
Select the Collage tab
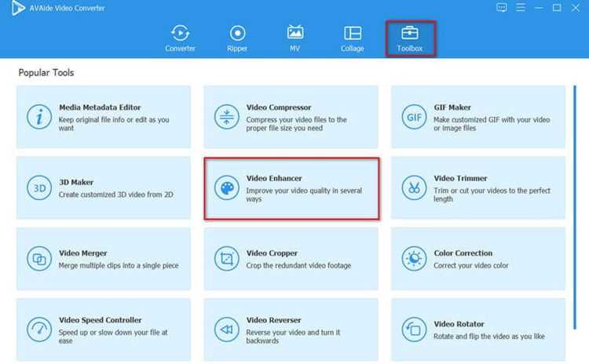(x=353, y=38)
